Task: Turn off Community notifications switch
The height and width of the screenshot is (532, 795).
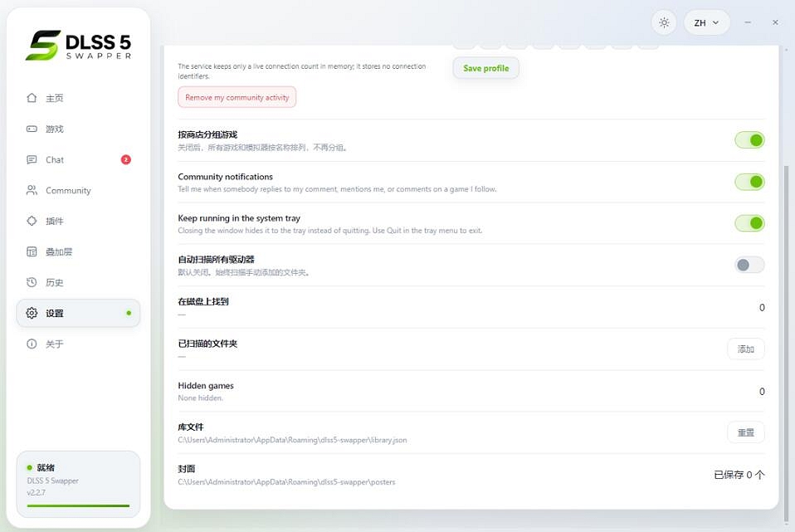Action: [x=749, y=182]
